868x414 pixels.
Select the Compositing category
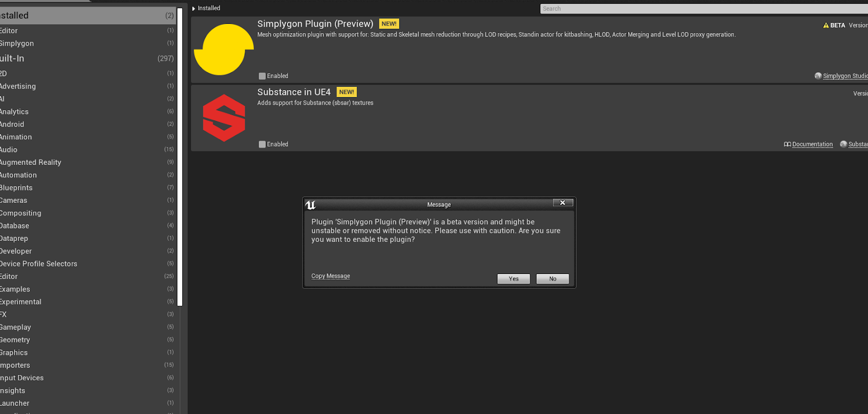coord(88,213)
